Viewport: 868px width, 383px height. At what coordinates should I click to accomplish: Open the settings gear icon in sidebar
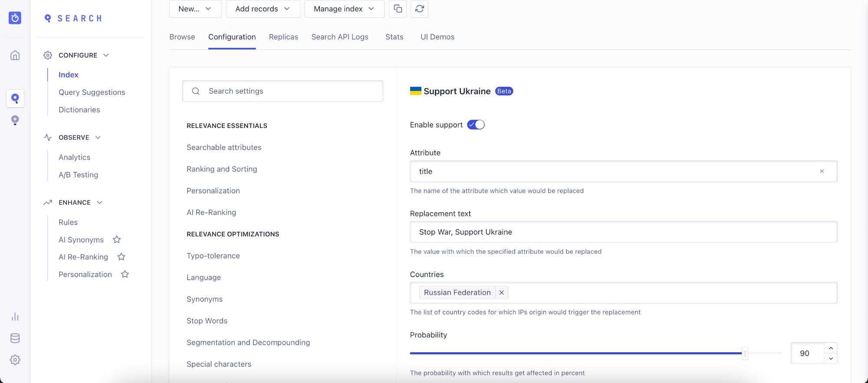click(x=15, y=360)
